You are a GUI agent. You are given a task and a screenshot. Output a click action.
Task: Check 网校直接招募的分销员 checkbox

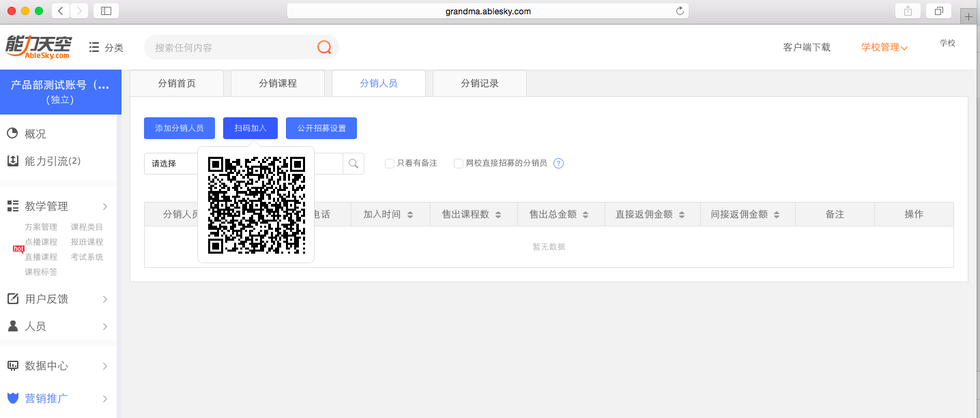coord(459,164)
